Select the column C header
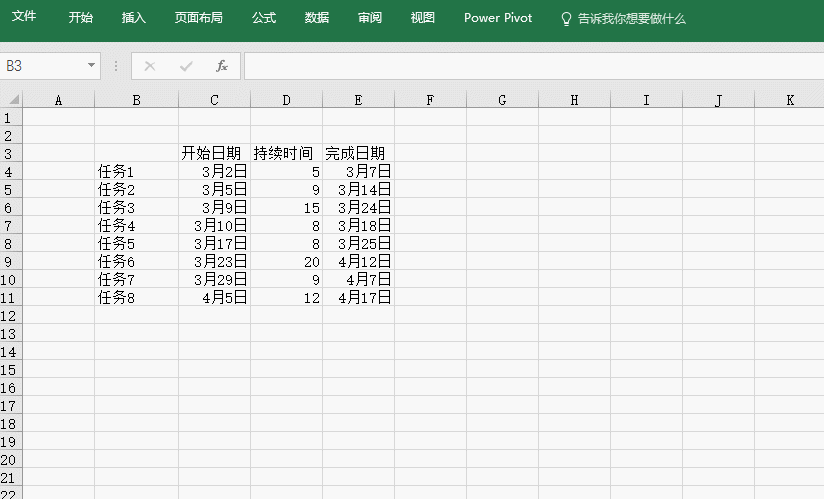The image size is (824, 499). [x=214, y=100]
